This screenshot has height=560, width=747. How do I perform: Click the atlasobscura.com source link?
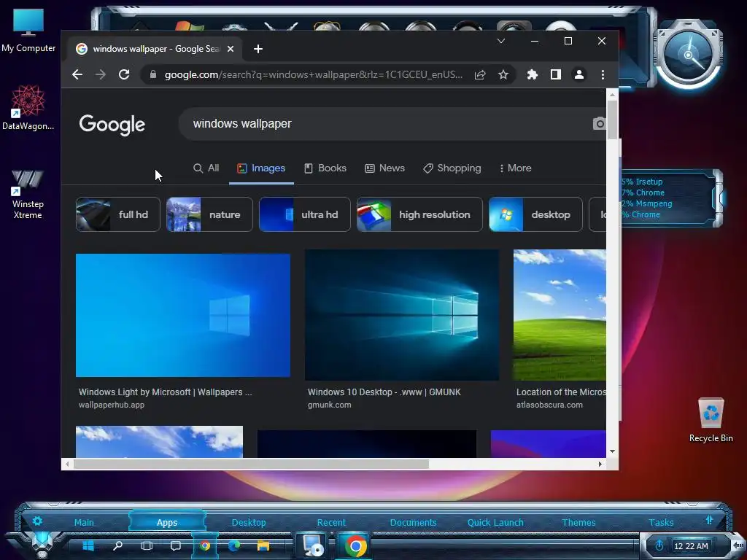(x=549, y=405)
